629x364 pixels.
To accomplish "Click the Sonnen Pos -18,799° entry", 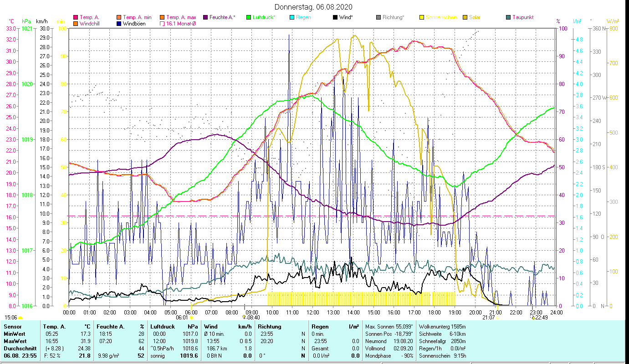I will [389, 334].
